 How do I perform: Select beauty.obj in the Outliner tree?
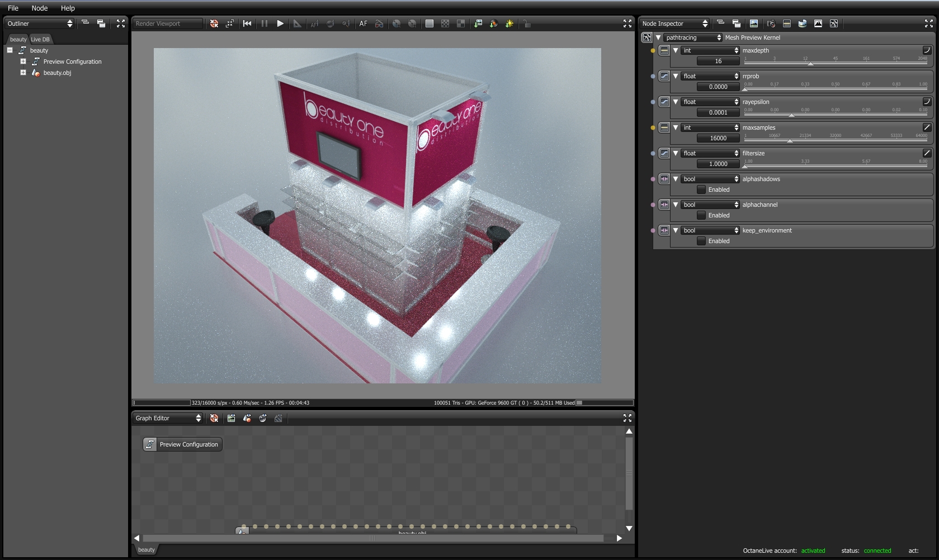(x=57, y=73)
